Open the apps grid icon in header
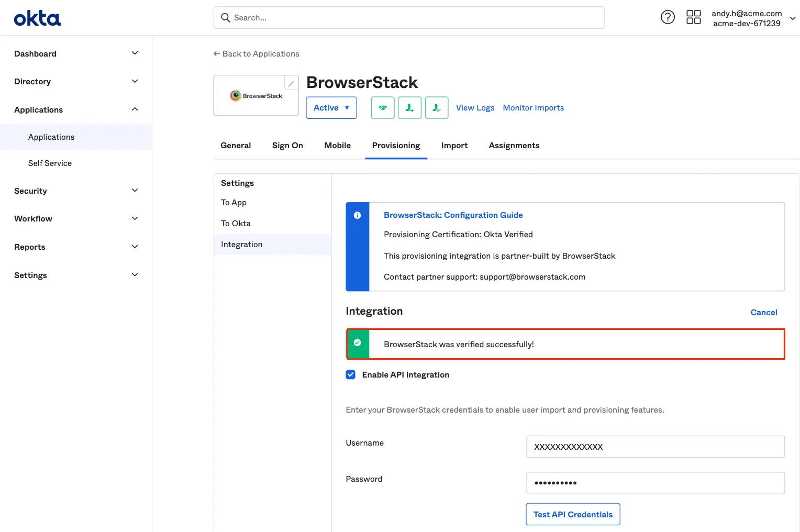 tap(693, 17)
